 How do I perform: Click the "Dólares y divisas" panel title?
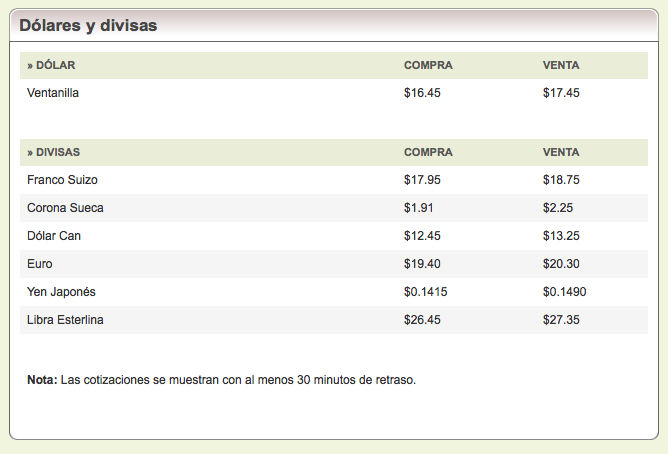coord(88,26)
